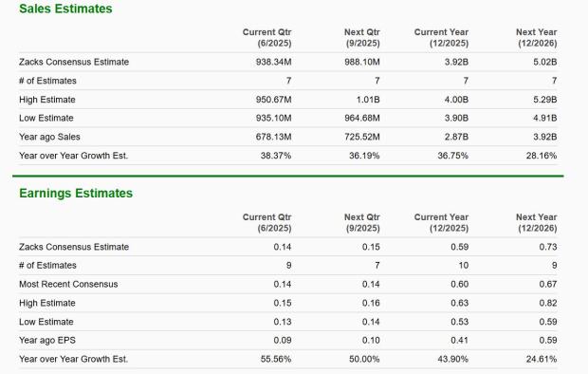Click earnings consensus estimate 0.73

click(548, 247)
